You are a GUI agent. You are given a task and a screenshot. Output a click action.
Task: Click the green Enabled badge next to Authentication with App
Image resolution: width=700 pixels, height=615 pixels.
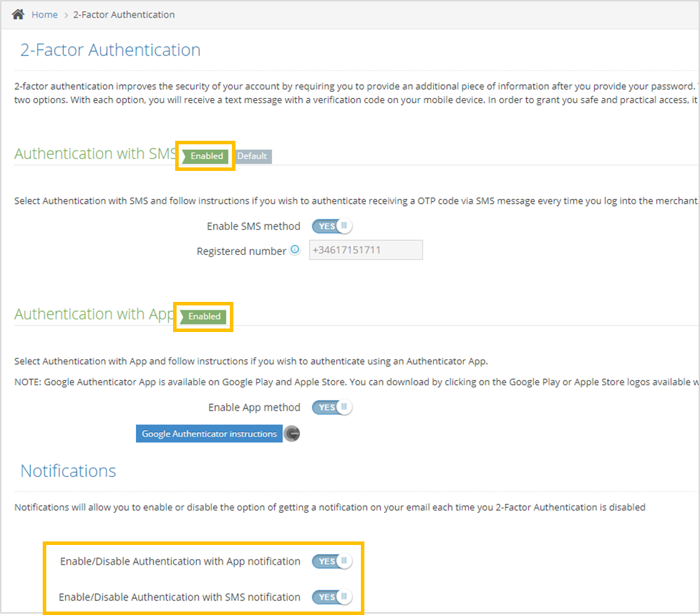point(203,317)
